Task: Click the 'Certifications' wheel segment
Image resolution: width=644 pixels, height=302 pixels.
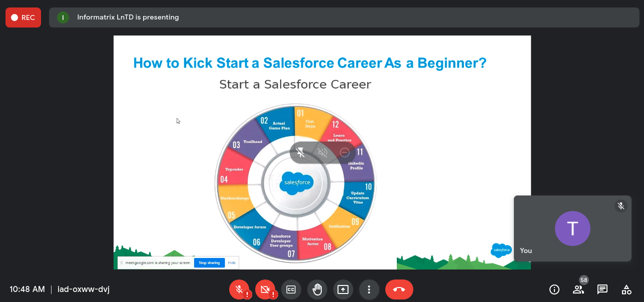Action: (342, 227)
